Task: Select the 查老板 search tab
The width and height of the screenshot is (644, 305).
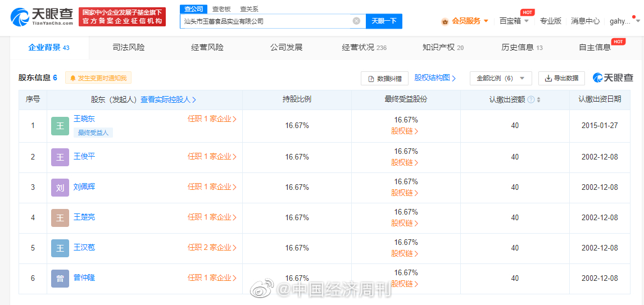Action: pyautogui.click(x=221, y=9)
